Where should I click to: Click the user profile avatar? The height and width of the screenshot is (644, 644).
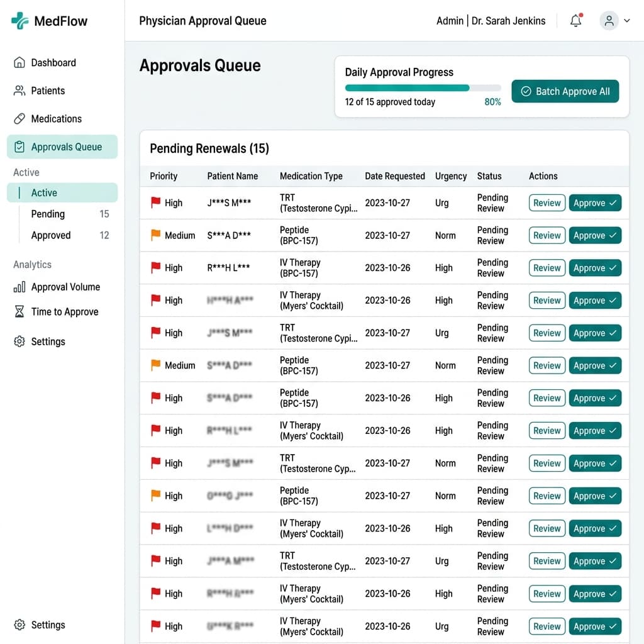[609, 21]
